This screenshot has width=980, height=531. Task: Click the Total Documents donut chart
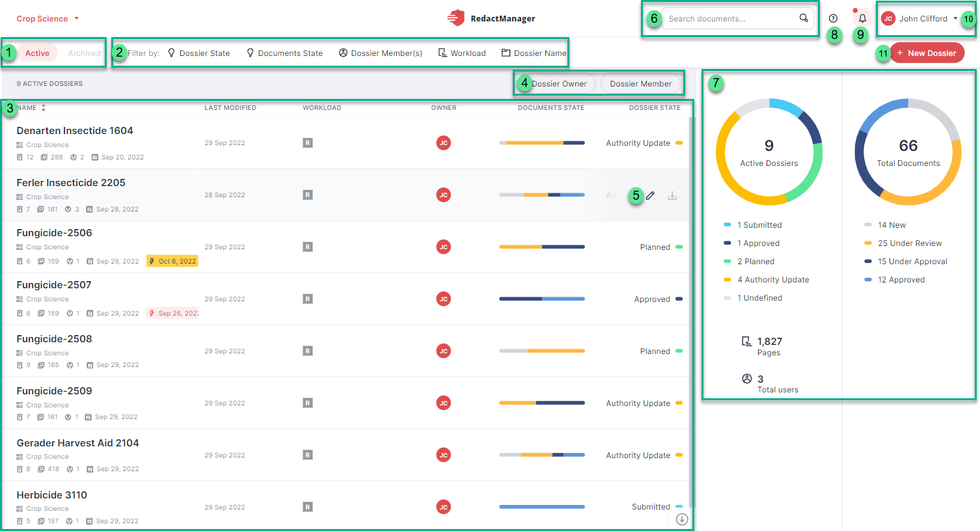pyautogui.click(x=908, y=152)
